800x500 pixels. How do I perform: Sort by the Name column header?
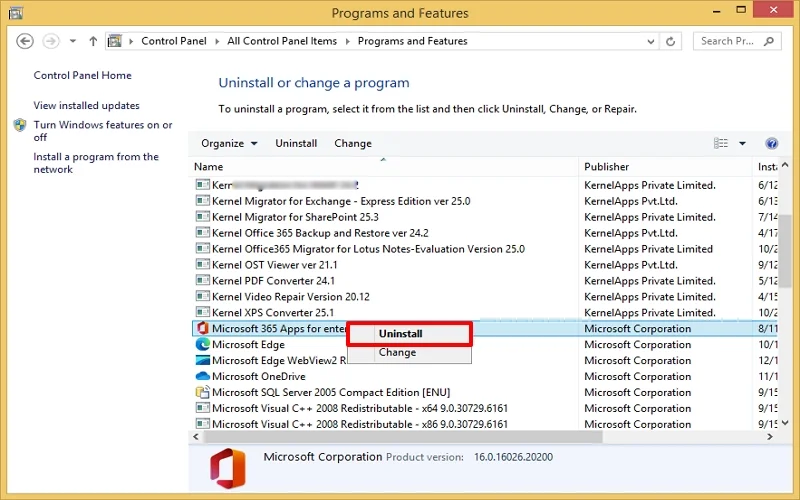coord(385,167)
